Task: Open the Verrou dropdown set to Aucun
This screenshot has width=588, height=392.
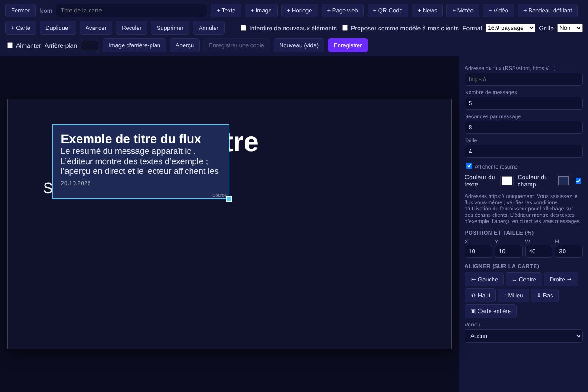Action: point(523,336)
